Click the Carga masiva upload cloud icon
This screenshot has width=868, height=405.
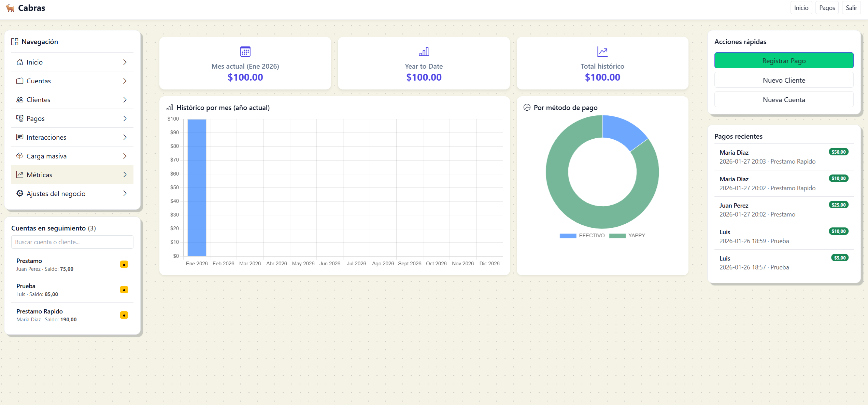(20, 156)
